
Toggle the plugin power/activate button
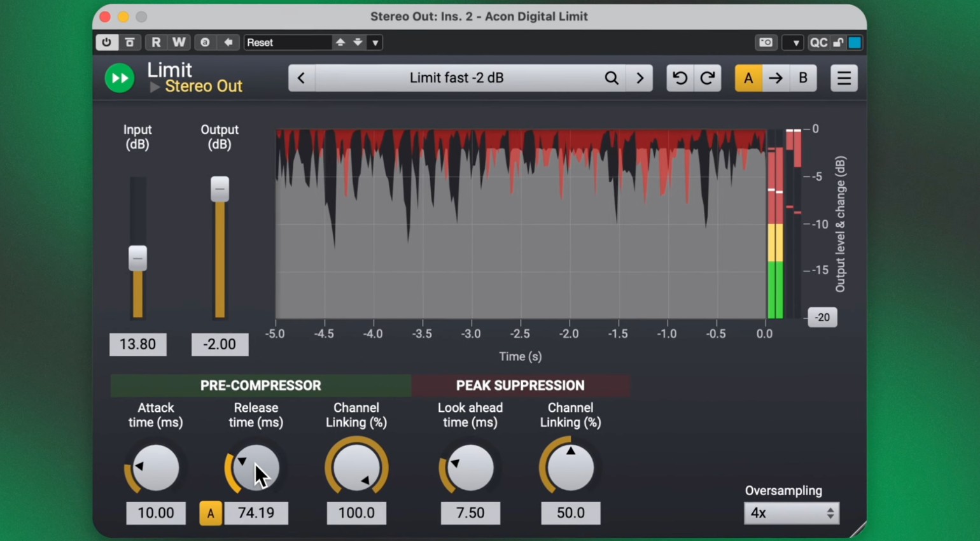[x=106, y=43]
